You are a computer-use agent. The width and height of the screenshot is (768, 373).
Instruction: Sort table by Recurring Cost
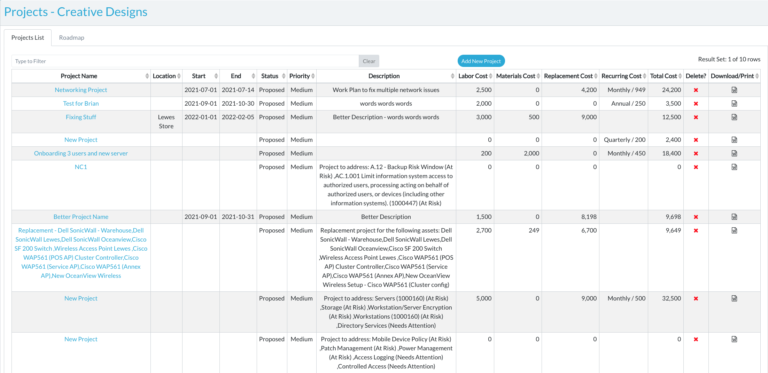click(624, 76)
